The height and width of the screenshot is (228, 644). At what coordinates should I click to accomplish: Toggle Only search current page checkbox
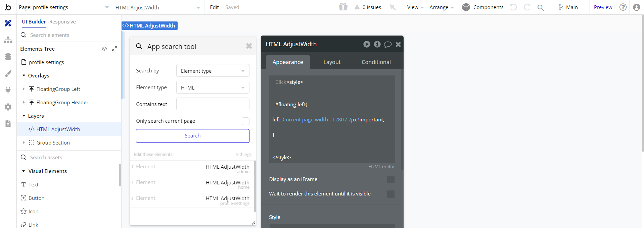(245, 121)
